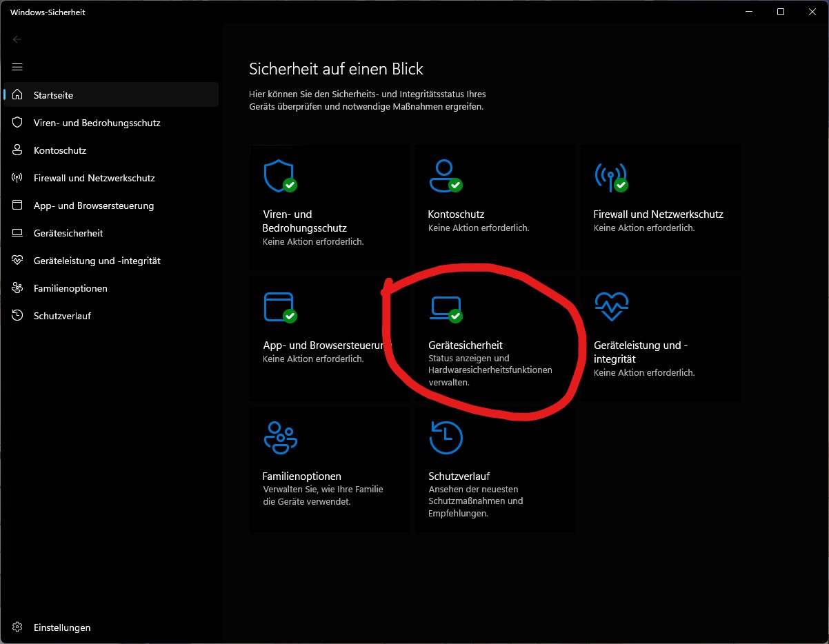Click the gear icon beside Einstellungen

(18, 627)
